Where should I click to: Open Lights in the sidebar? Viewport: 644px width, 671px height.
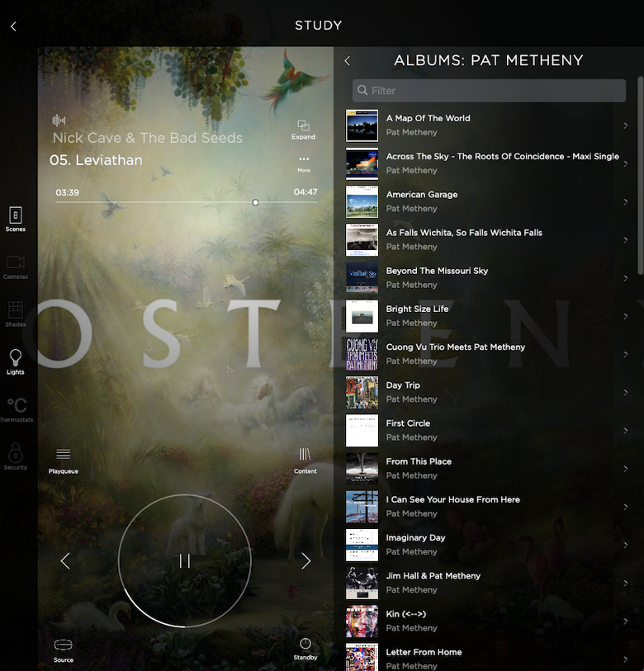click(x=15, y=361)
